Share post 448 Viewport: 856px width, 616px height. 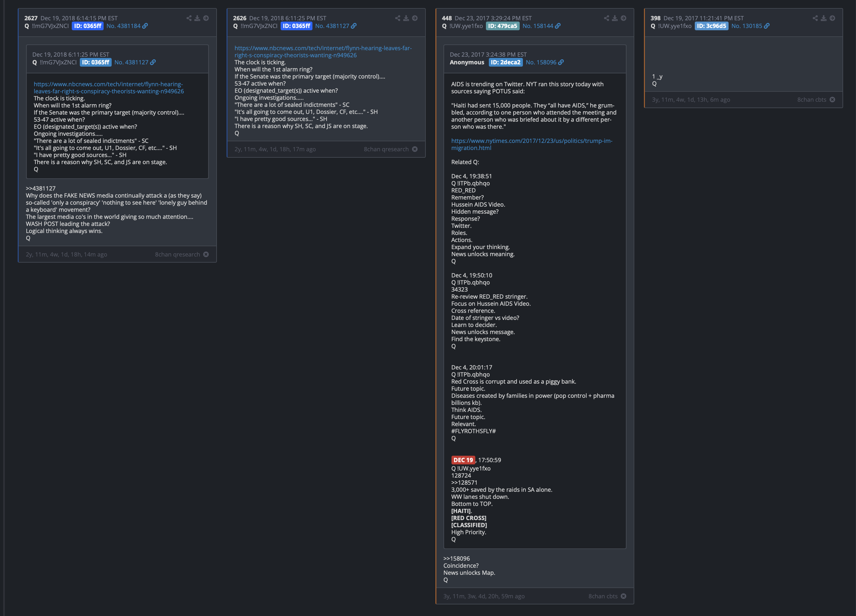606,18
